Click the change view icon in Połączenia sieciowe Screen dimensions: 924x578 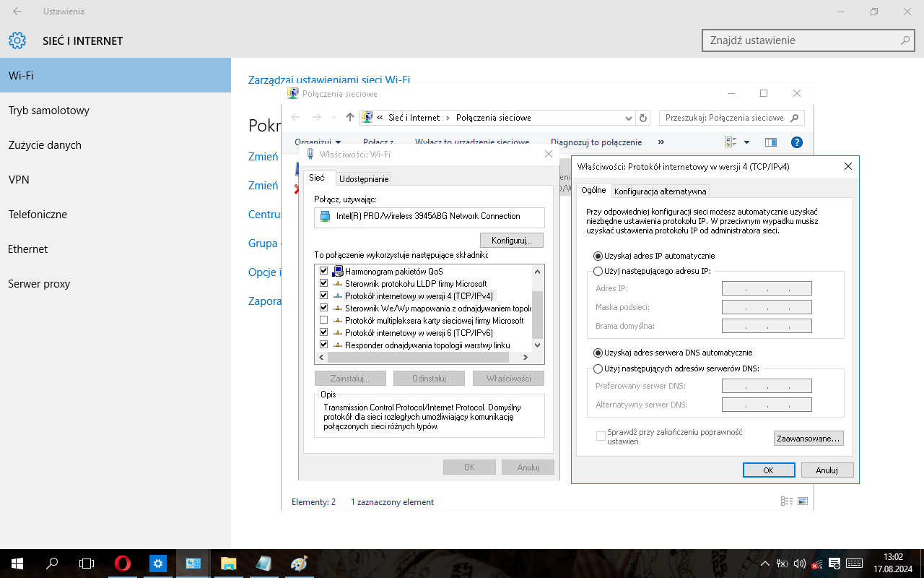pyautogui.click(x=731, y=142)
